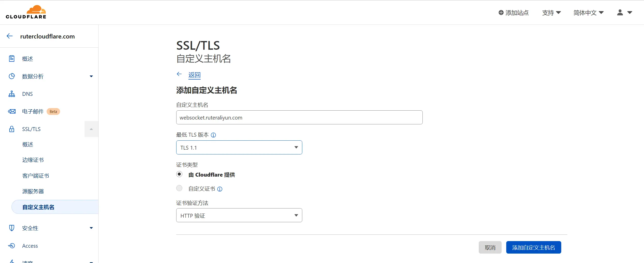The height and width of the screenshot is (263, 644).
Task: Click the rutercloudflare.com site name
Action: [x=47, y=36]
